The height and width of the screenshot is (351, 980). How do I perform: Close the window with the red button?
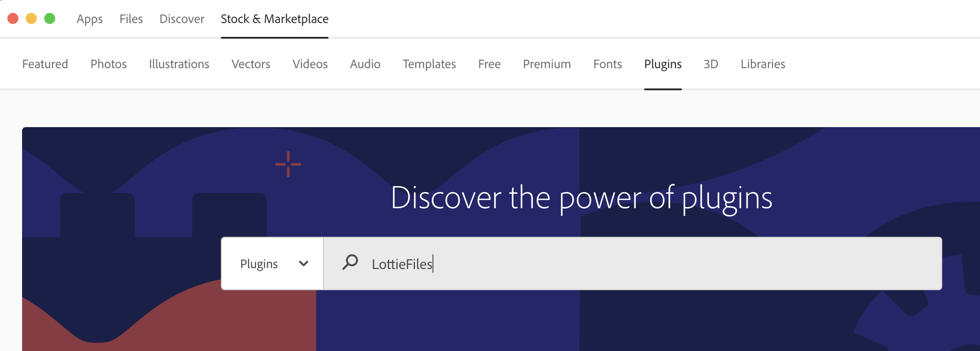click(13, 18)
